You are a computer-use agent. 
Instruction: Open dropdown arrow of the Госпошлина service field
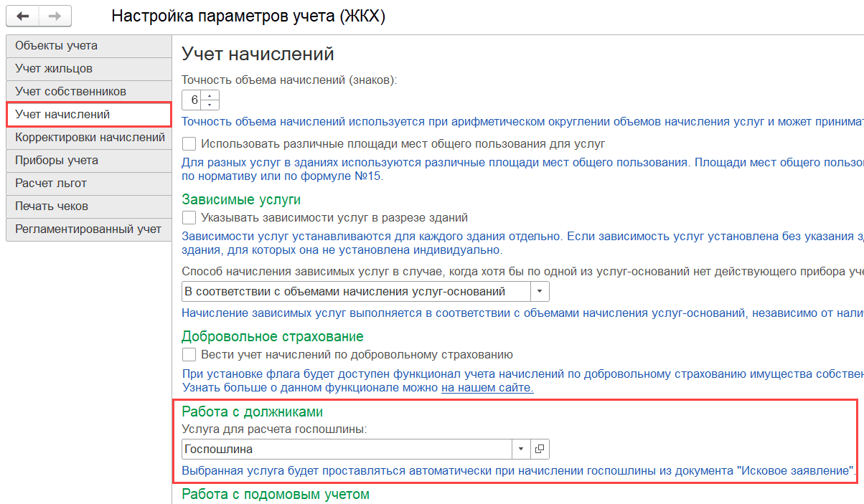pyautogui.click(x=522, y=449)
